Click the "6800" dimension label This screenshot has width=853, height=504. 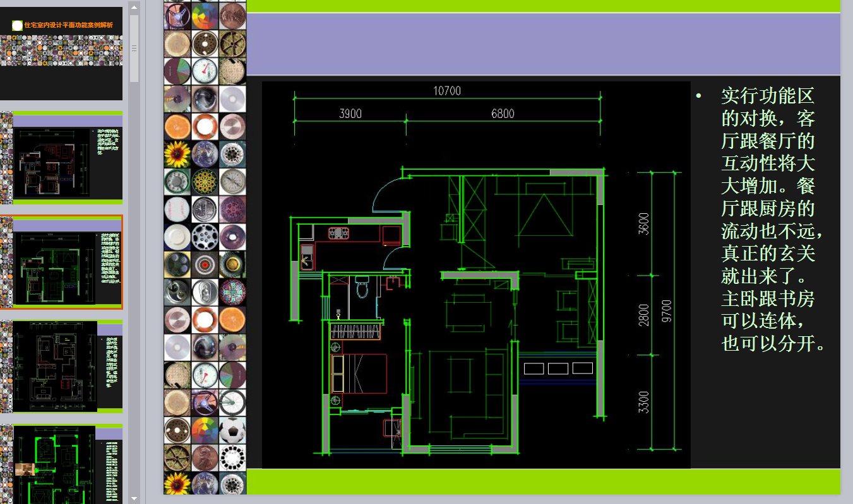(x=503, y=114)
